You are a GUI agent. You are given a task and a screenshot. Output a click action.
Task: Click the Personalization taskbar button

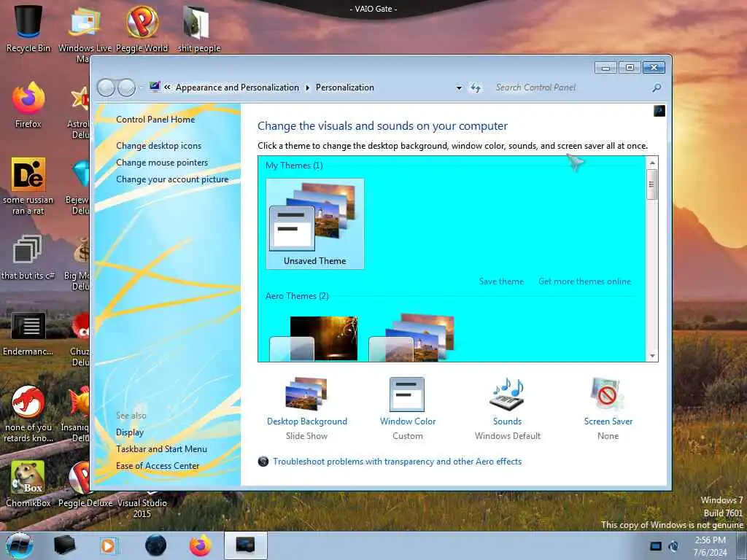[x=245, y=545]
